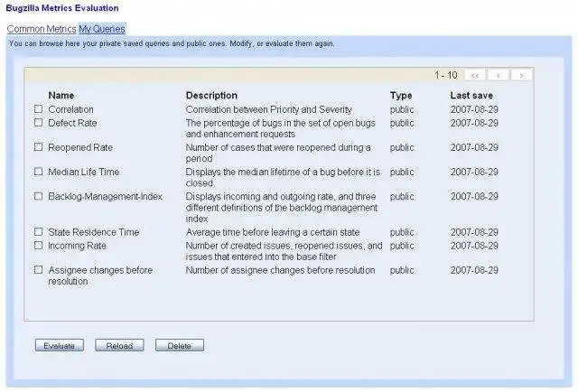Click the Type column header

click(401, 95)
